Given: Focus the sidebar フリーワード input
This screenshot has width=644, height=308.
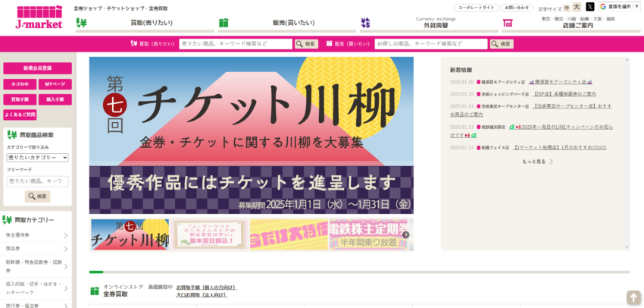Looking at the screenshot, I should (x=37, y=181).
